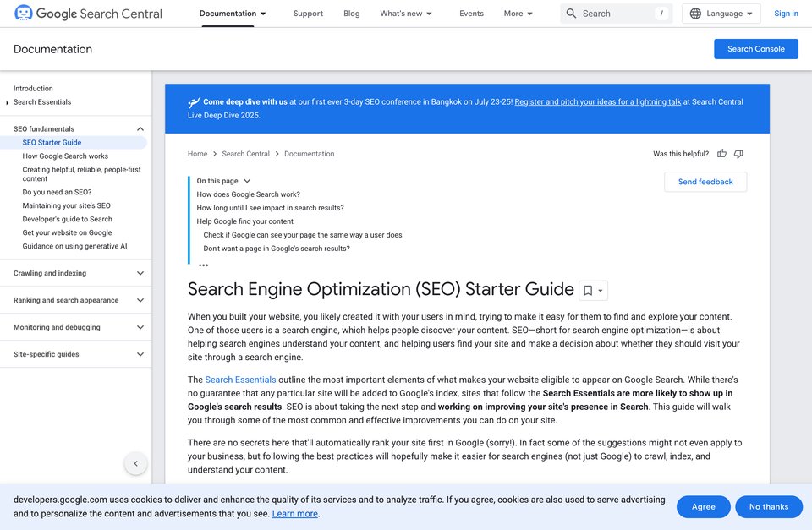The width and height of the screenshot is (812, 530).
Task: Open the bookmark dropdown arrow beside the title
Action: click(601, 291)
